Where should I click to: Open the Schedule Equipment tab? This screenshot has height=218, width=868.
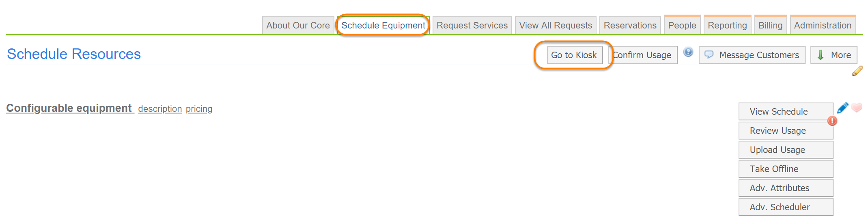[383, 25]
